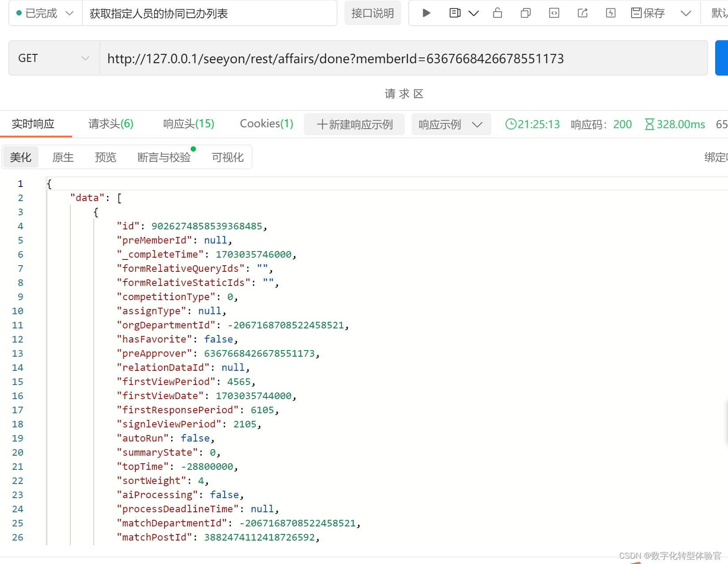Click the "firstResponsePeriod" value 6105
The height and width of the screenshot is (564, 728).
point(262,410)
